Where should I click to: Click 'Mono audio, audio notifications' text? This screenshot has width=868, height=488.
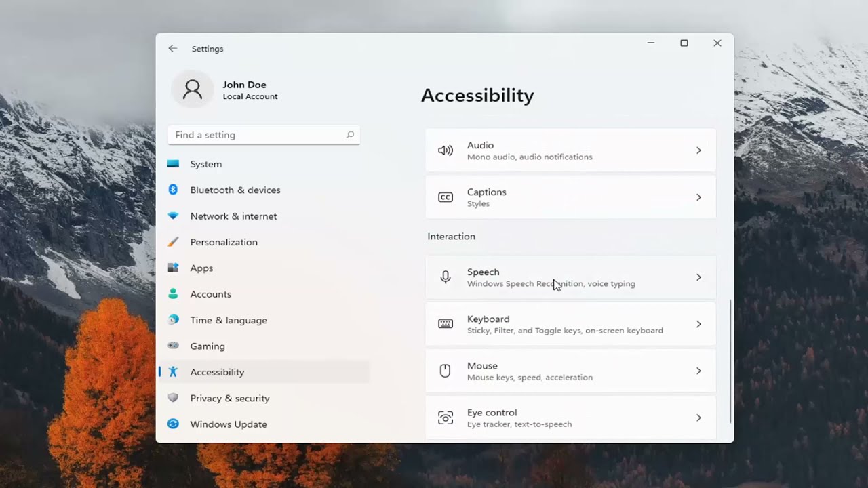pyautogui.click(x=530, y=157)
